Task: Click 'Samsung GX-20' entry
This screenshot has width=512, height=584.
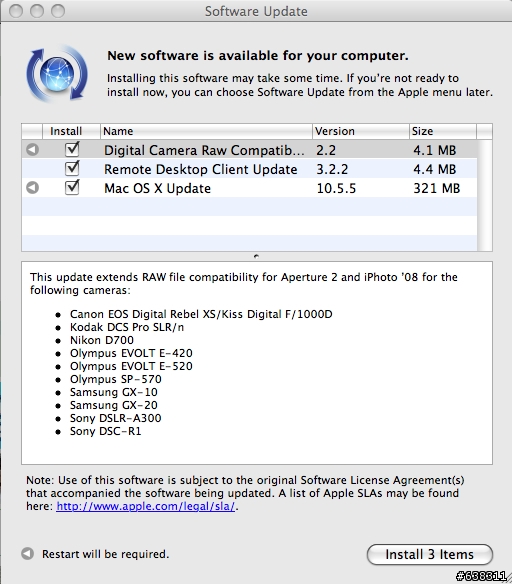Action: point(114,405)
